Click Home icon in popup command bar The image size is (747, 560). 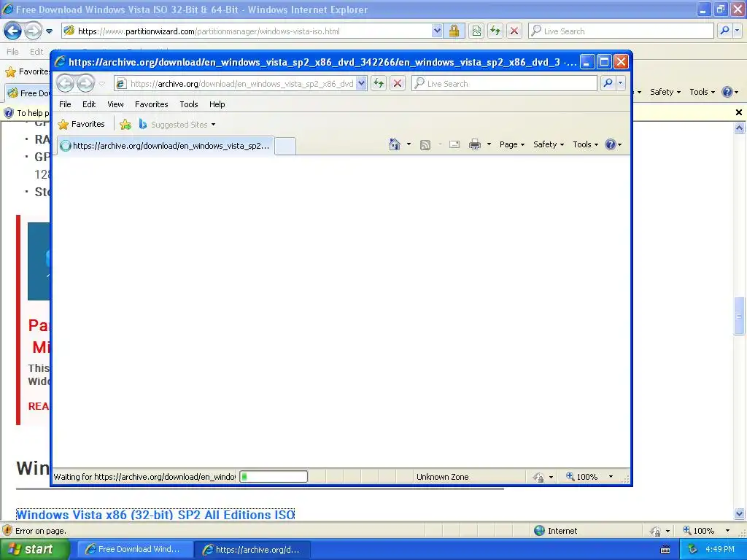[395, 144]
